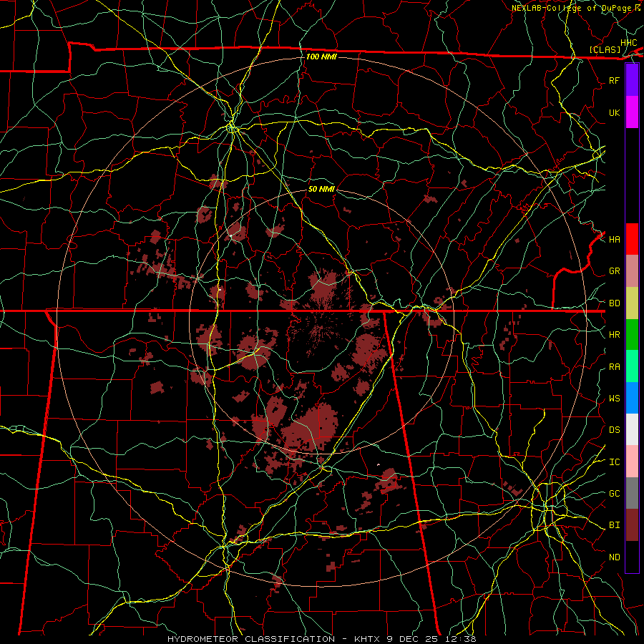
Task: Click the IC legend label
Action: point(615,462)
